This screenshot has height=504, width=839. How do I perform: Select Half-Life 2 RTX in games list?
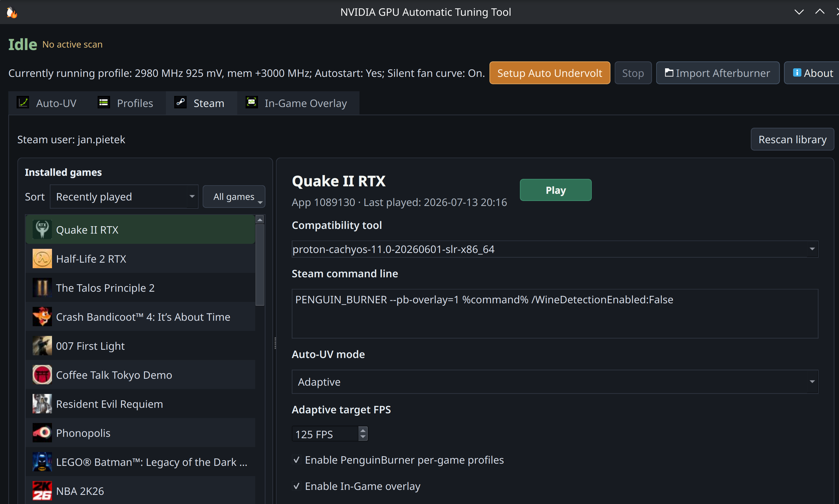click(140, 258)
